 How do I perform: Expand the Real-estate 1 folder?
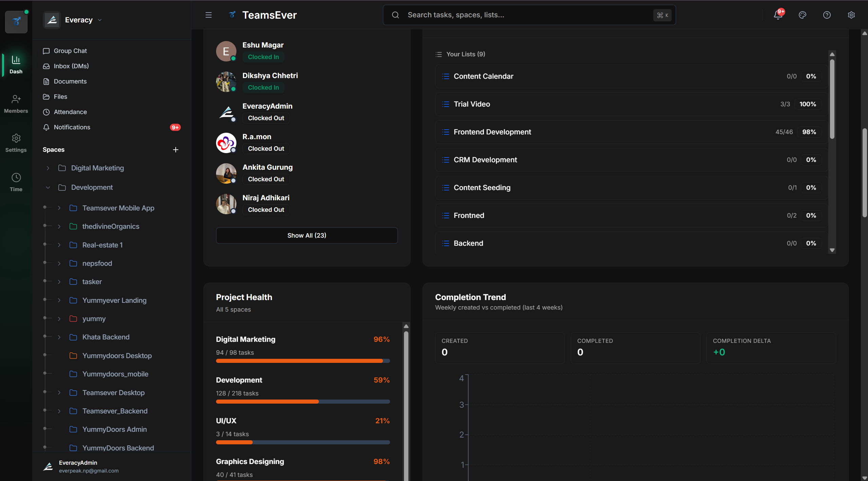tap(59, 245)
